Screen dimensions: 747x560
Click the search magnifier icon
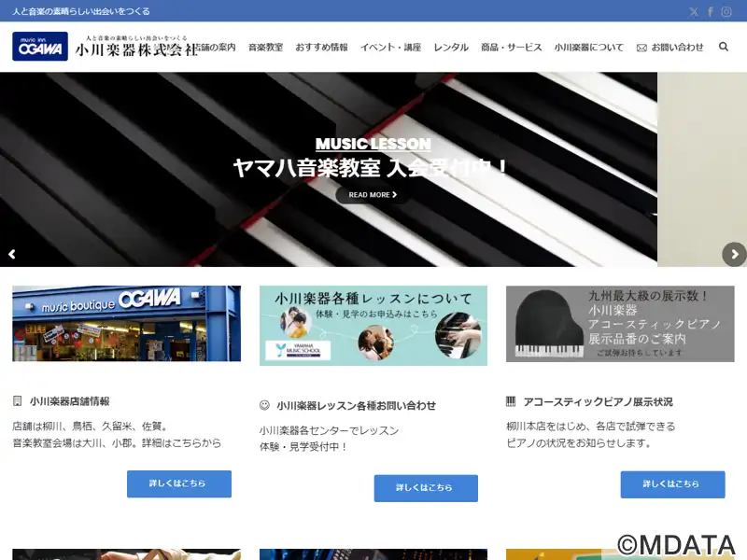click(724, 47)
